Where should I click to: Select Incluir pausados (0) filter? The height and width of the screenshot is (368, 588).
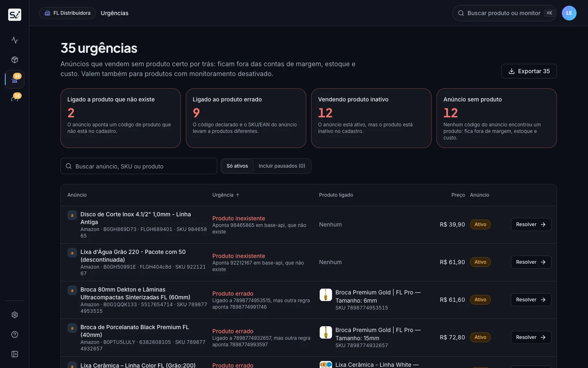click(282, 166)
